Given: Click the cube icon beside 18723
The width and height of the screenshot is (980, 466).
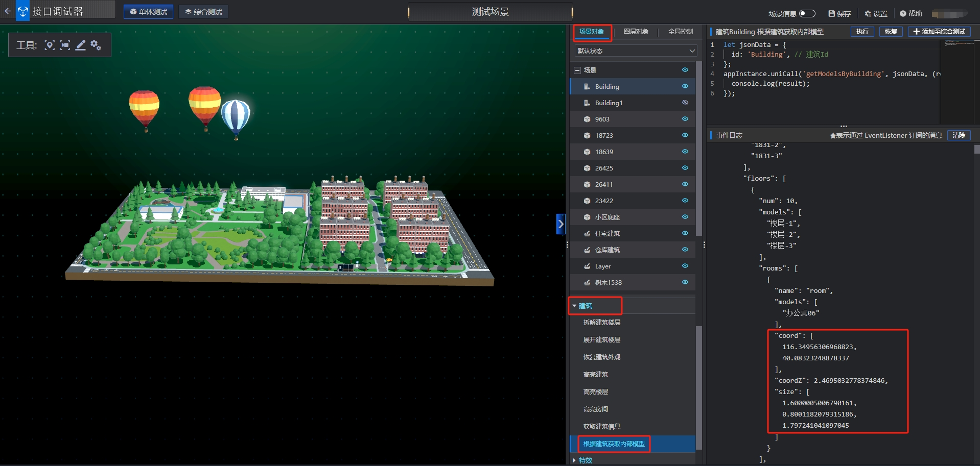Looking at the screenshot, I should [x=587, y=135].
